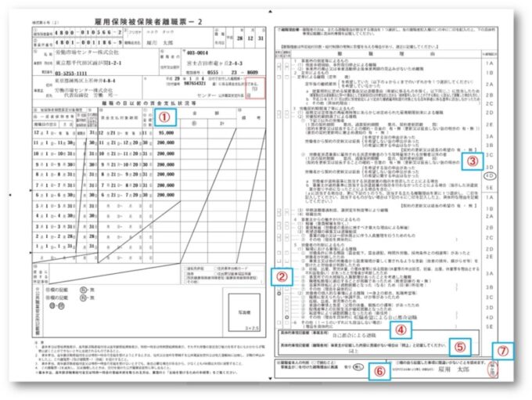The height and width of the screenshot is (400, 532).
Task: Click section header 離職の日以前の賃金支払状況等
Action: tap(149, 103)
